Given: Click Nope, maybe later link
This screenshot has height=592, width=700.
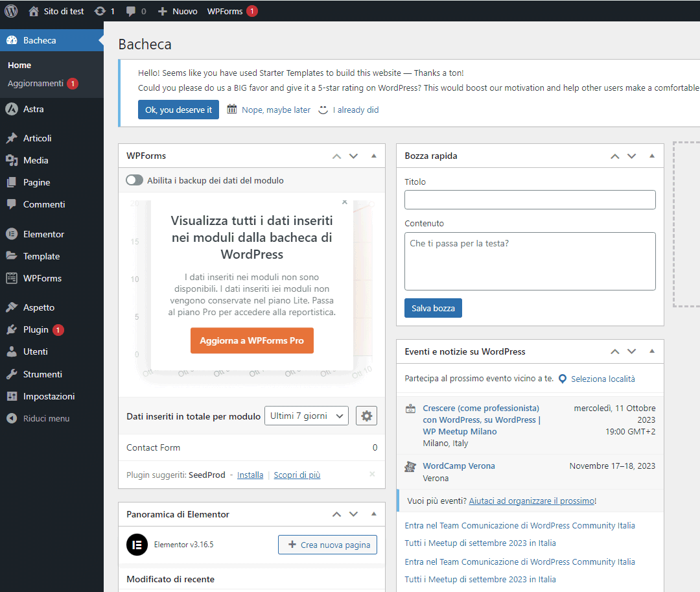Looking at the screenshot, I should (276, 110).
